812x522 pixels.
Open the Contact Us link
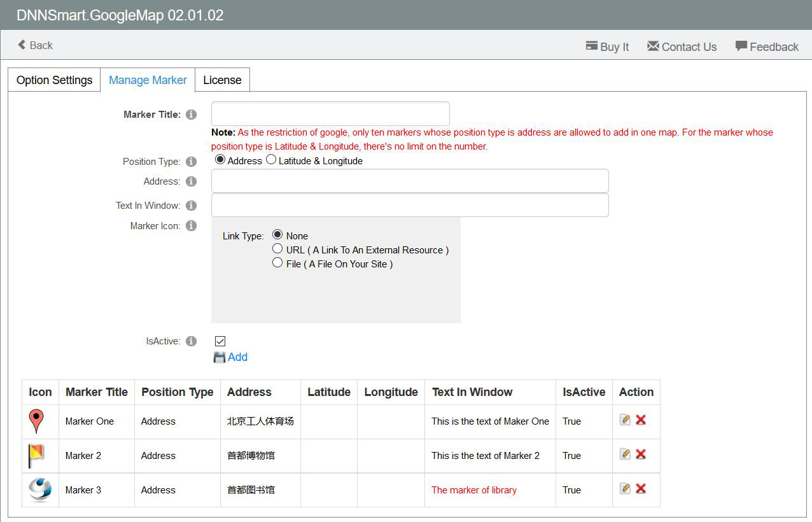pyautogui.click(x=682, y=46)
